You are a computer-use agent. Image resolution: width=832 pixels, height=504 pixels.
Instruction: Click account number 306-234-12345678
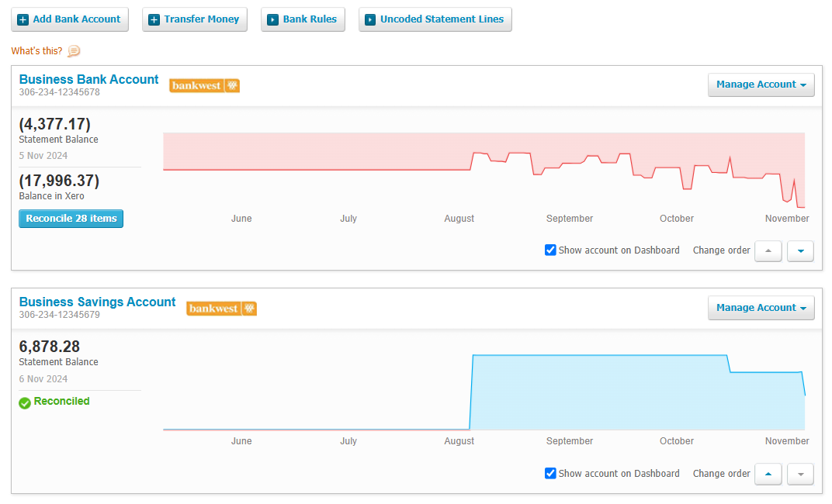(60, 92)
